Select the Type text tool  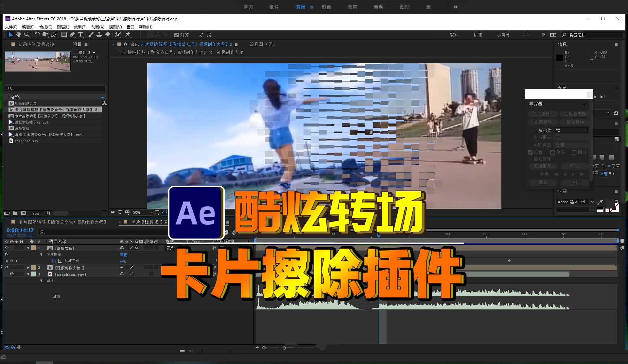80,35
